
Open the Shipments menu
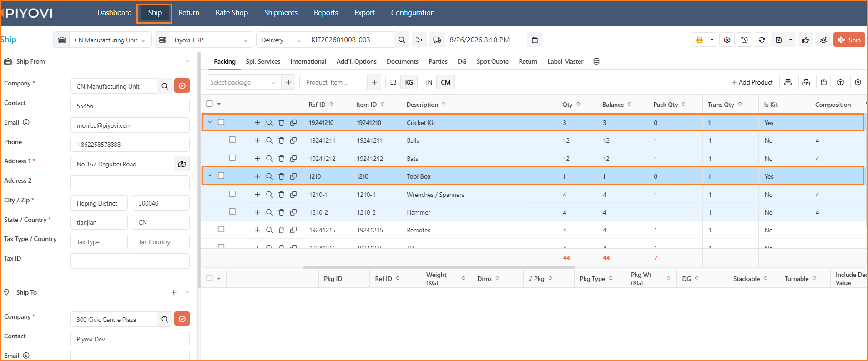pos(281,13)
